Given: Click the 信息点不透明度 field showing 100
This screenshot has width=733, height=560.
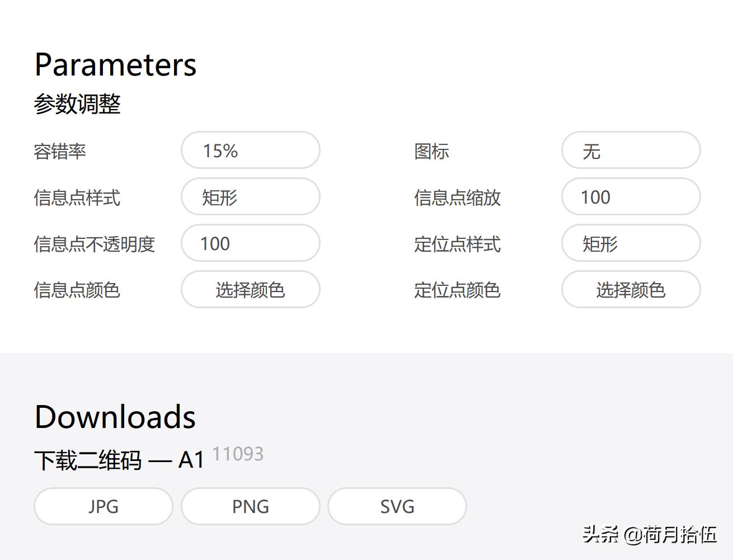Looking at the screenshot, I should (250, 243).
